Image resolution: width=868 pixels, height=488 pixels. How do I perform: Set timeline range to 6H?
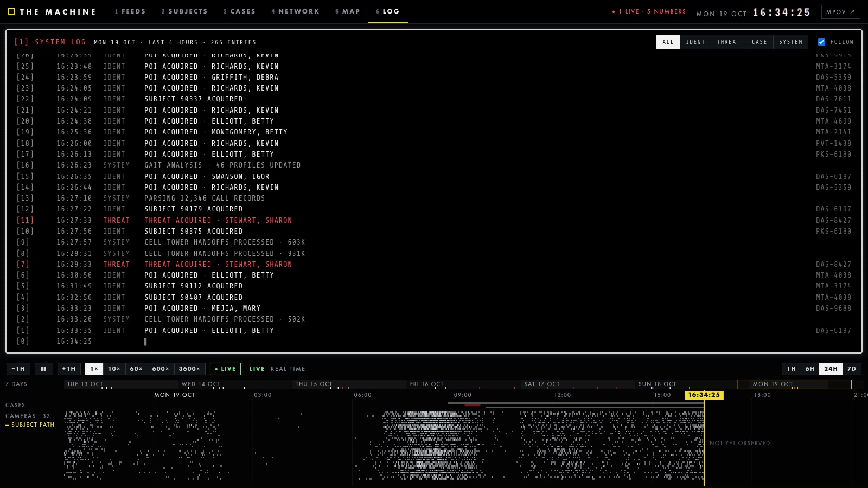click(810, 369)
